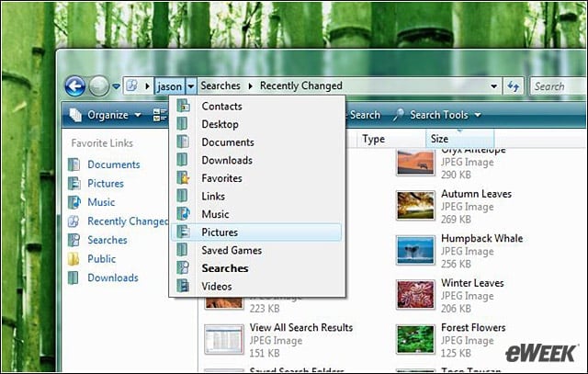Click the Views icon in toolbar
The image size is (588, 374).
tap(160, 115)
